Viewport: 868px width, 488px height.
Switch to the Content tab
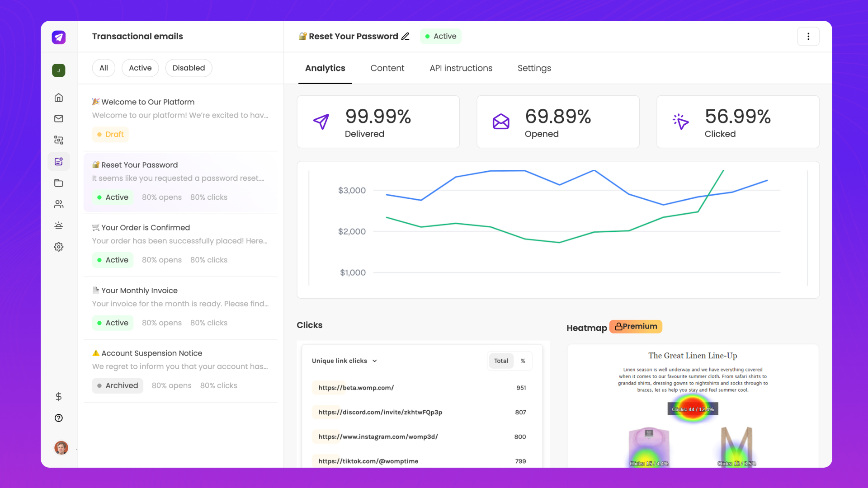[x=387, y=68]
